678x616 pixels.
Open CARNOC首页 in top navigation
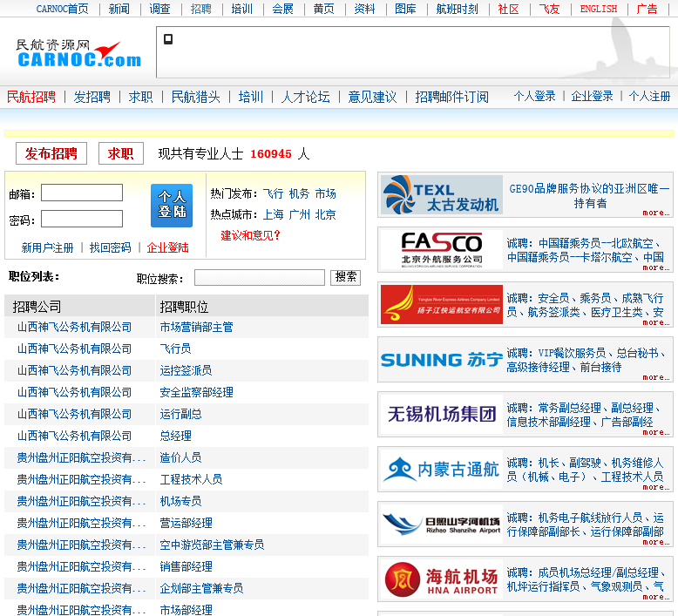[x=62, y=9]
